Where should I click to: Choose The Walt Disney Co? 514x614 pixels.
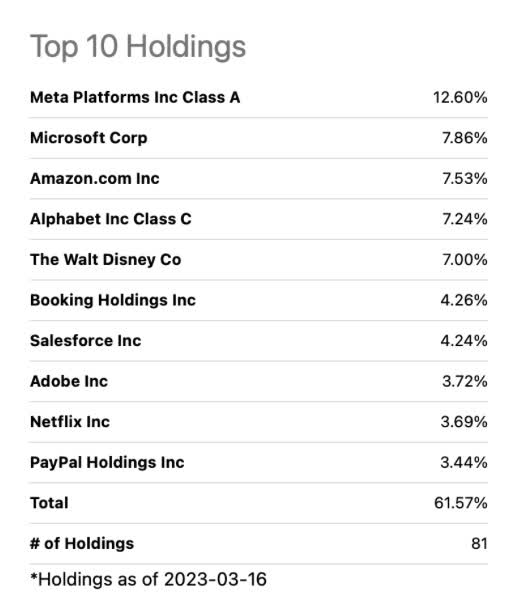click(x=106, y=260)
